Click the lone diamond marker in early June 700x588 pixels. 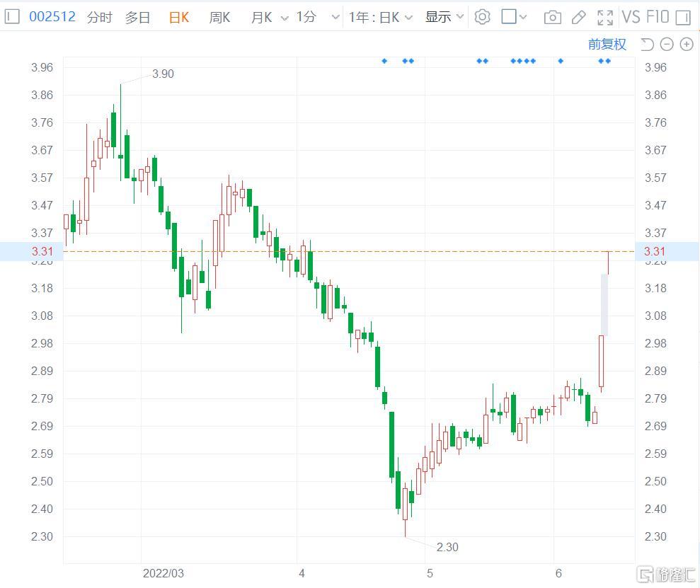(x=561, y=61)
